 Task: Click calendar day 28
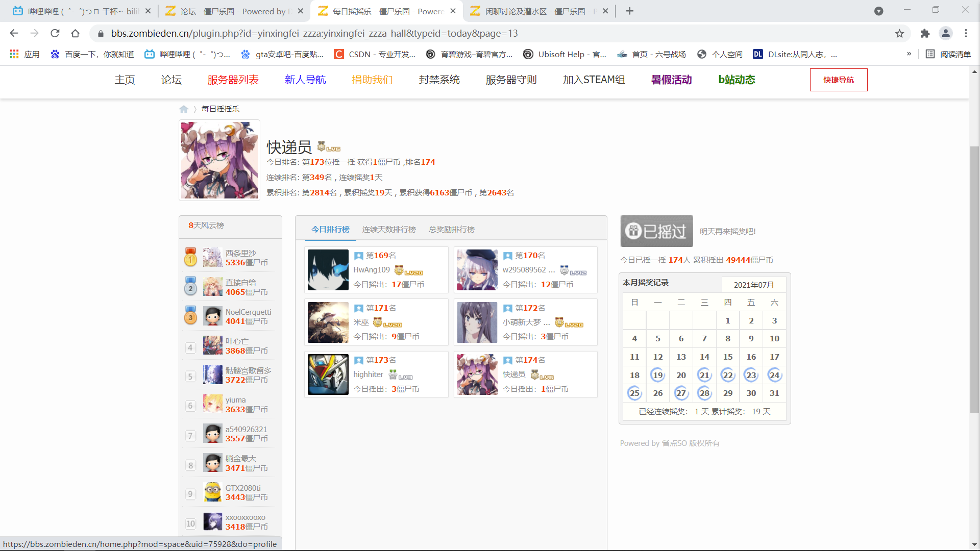704,393
